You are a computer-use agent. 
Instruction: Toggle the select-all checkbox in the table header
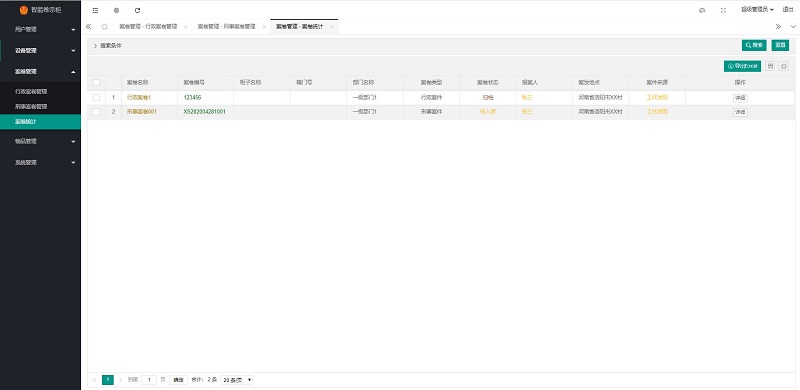tap(96, 83)
